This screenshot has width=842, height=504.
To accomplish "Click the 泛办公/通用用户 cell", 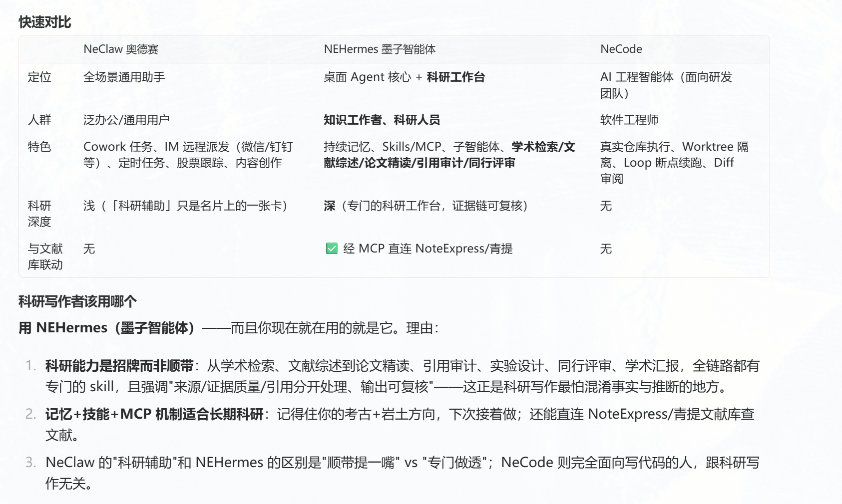I will tap(126, 120).
